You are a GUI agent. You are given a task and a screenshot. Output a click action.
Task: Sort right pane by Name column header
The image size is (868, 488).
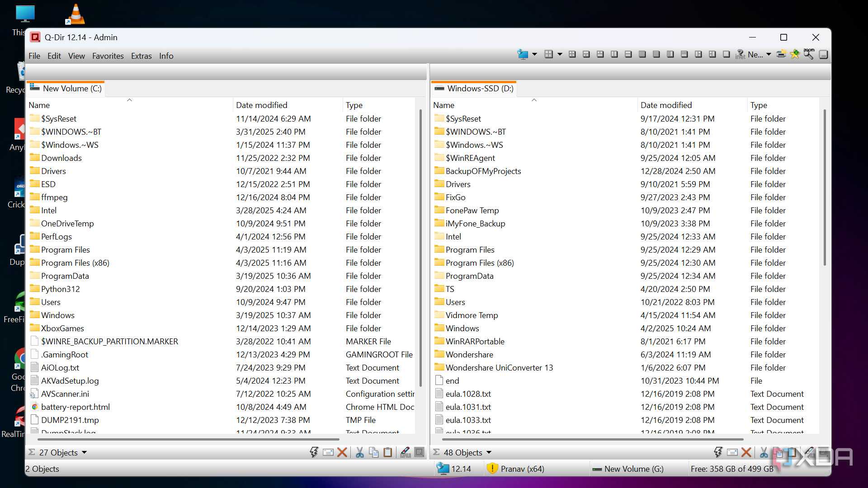(x=534, y=105)
